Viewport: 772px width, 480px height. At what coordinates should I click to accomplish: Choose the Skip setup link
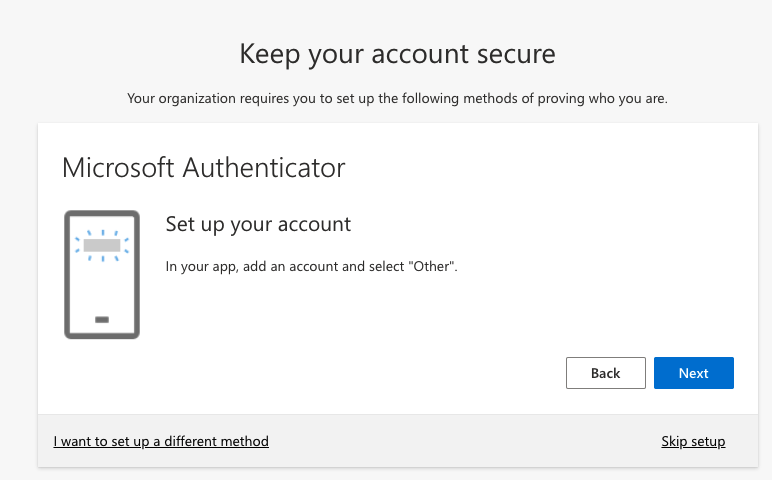693,441
